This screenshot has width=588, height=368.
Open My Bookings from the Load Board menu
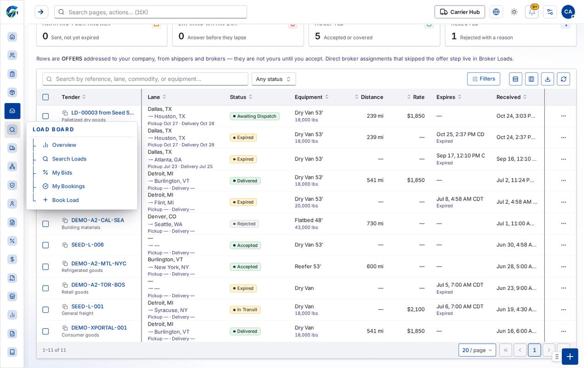pos(68,186)
